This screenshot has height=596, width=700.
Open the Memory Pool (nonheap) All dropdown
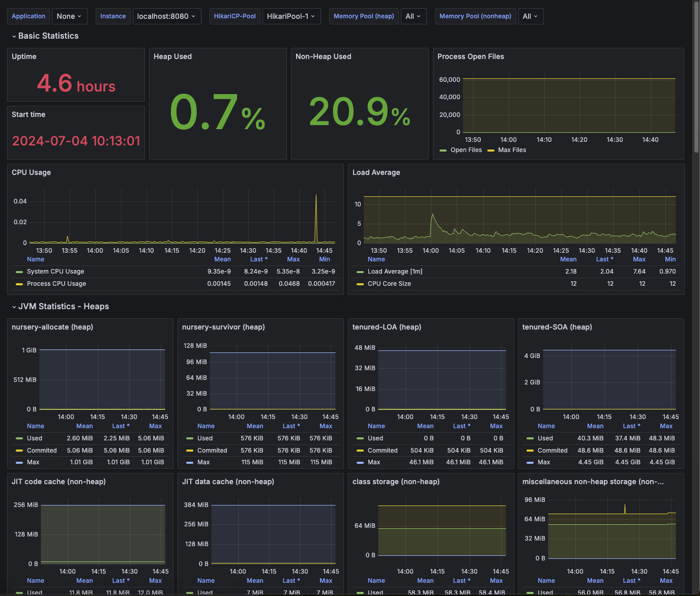point(531,16)
